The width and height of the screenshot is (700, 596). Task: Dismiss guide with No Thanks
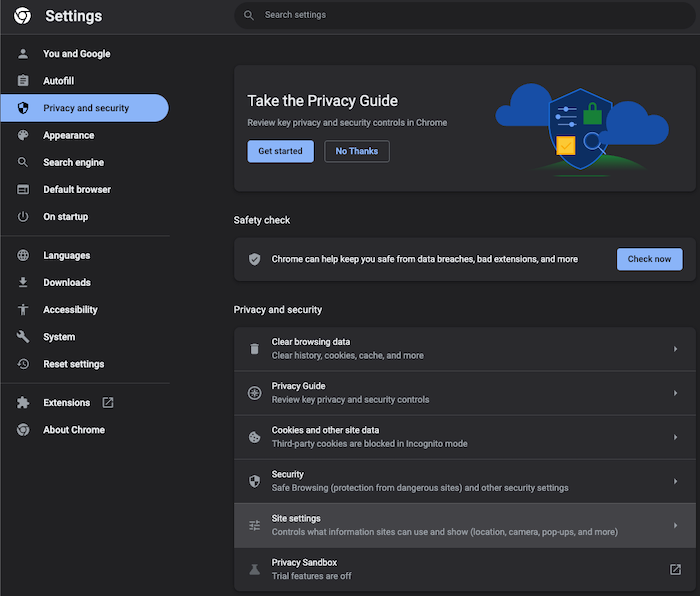357,151
